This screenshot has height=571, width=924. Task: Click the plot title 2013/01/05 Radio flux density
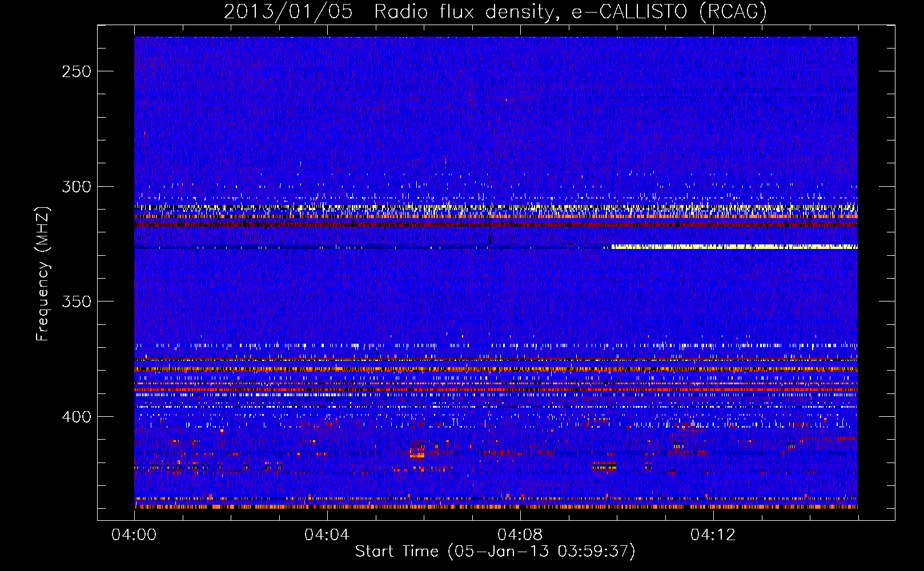pyautogui.click(x=495, y=12)
